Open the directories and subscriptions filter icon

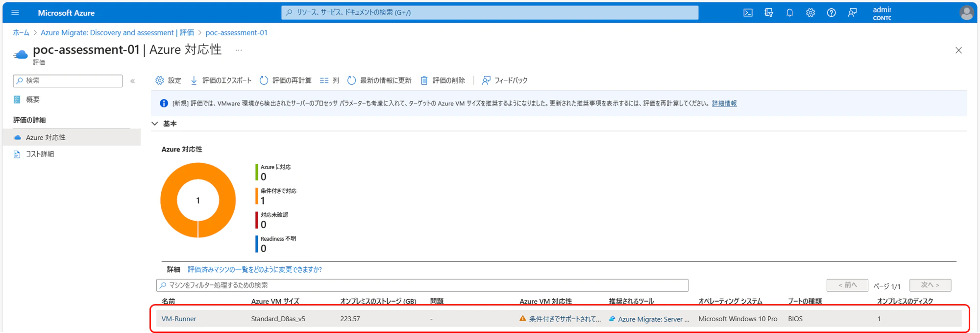point(769,13)
